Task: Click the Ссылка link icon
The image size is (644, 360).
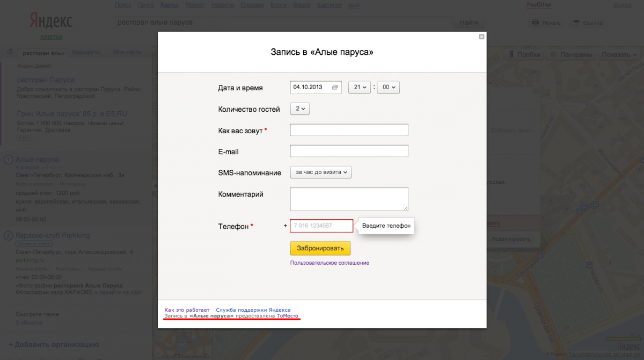Action: 576,23
